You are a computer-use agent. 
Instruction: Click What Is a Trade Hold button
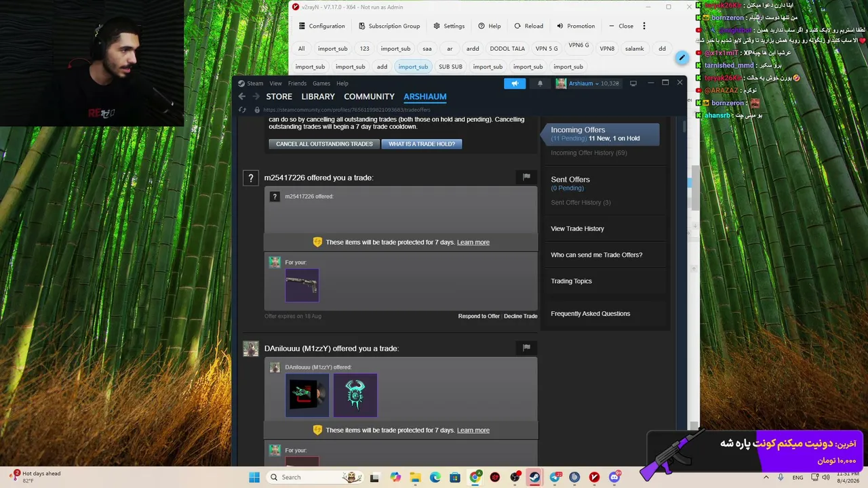pyautogui.click(x=422, y=144)
